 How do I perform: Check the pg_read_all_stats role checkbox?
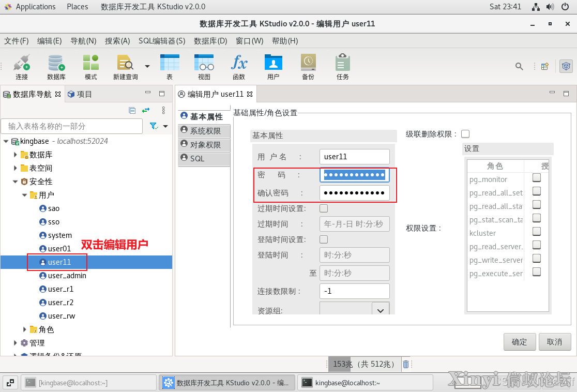537,205
